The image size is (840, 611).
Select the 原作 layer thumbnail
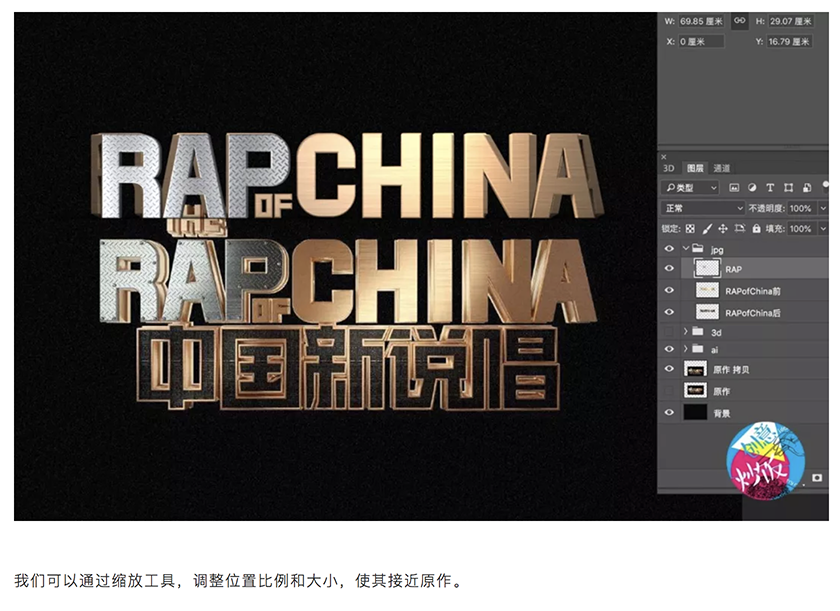[x=695, y=391]
